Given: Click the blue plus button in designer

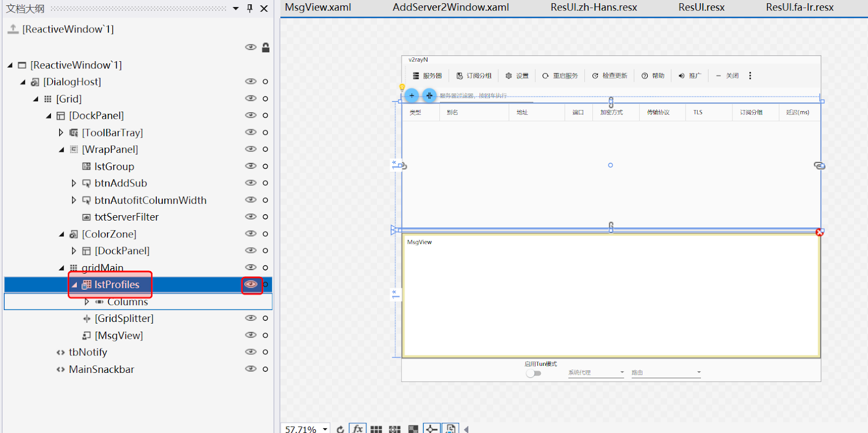Looking at the screenshot, I should coord(412,96).
